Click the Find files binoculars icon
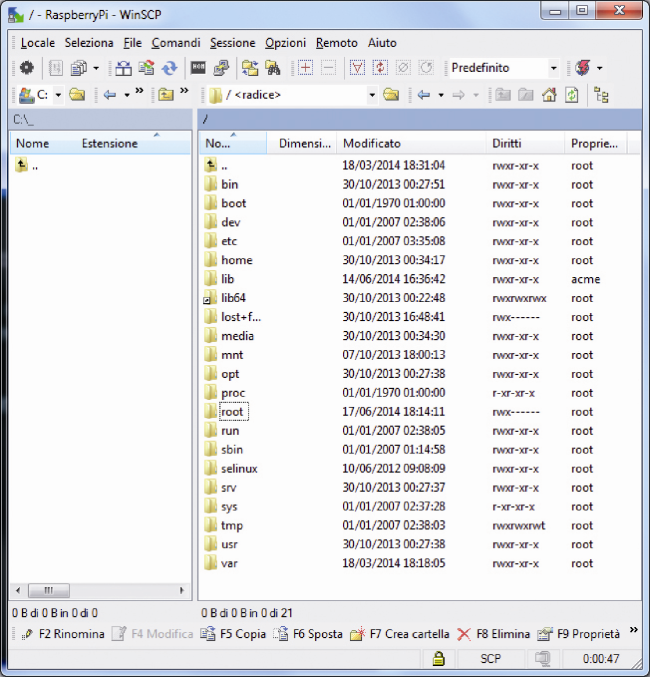This screenshot has width=650, height=677. [273, 68]
